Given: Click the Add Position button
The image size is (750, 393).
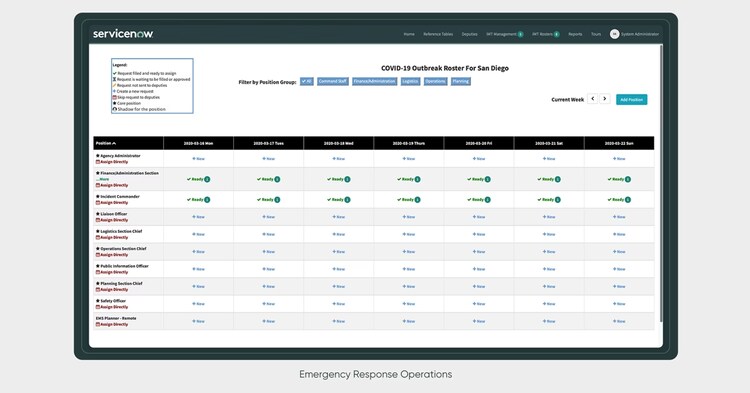Looking at the screenshot, I should point(631,99).
